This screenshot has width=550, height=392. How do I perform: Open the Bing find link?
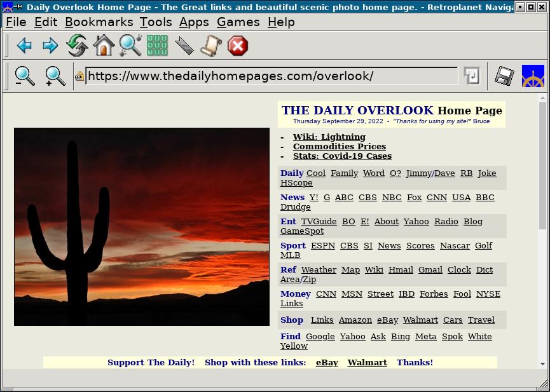click(400, 337)
